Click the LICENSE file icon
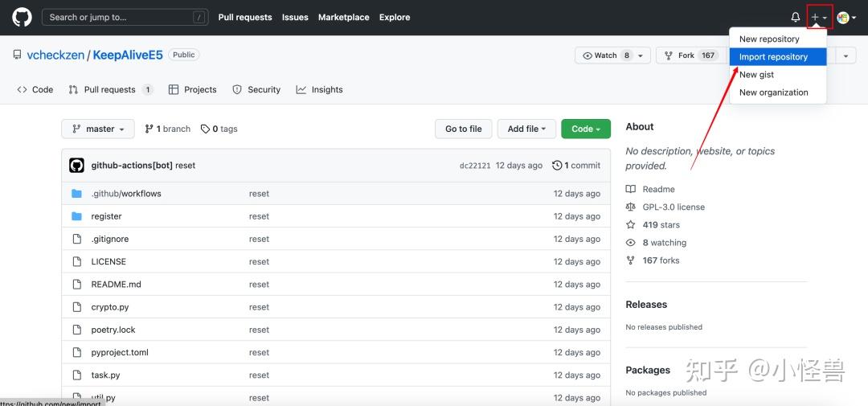This screenshot has height=406, width=868. (77, 261)
